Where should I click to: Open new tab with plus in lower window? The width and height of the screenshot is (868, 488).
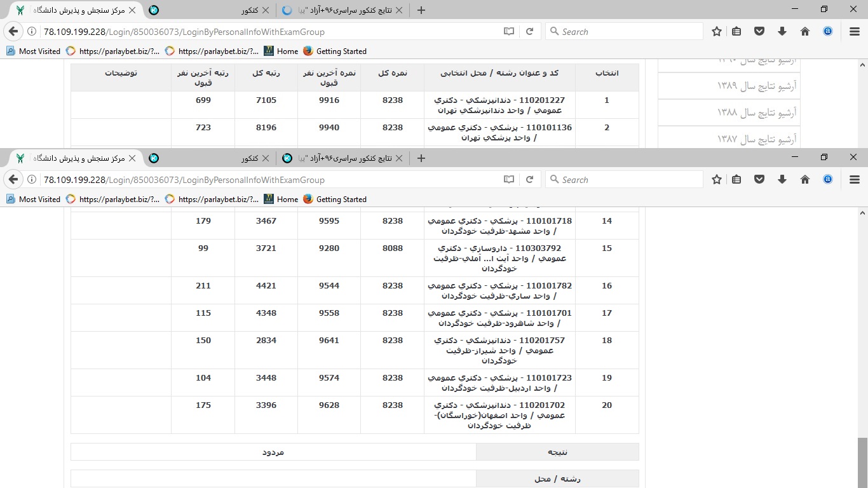point(421,158)
